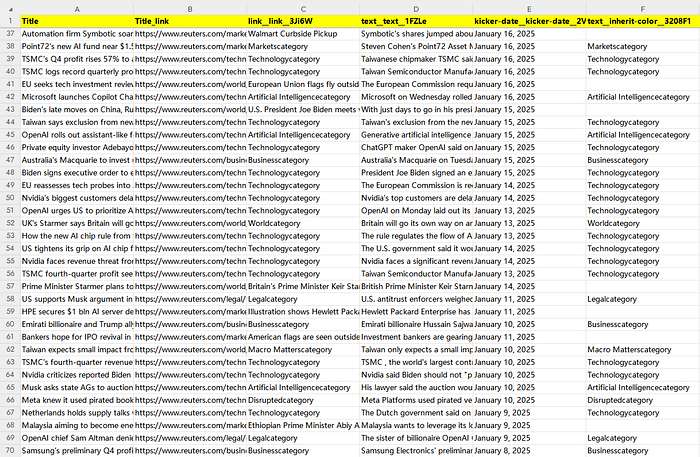The height and width of the screenshot is (457, 700).
Task: Click cell 'Illustration shows Hewlett Packa'
Action: pyautogui.click(x=303, y=312)
